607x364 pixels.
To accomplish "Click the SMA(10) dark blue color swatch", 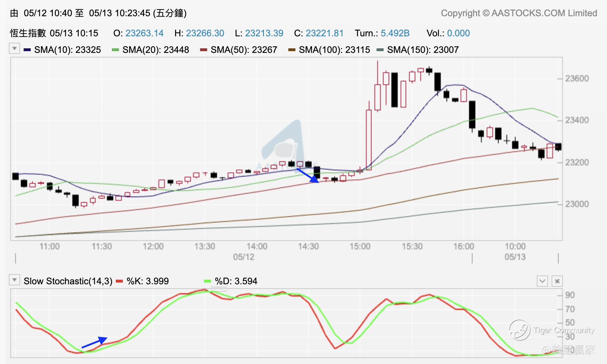I will pos(27,50).
